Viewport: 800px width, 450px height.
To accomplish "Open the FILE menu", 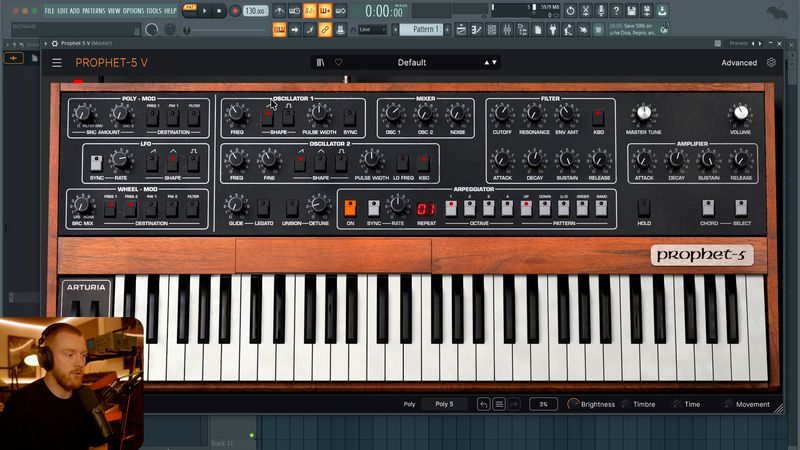I will [x=49, y=11].
